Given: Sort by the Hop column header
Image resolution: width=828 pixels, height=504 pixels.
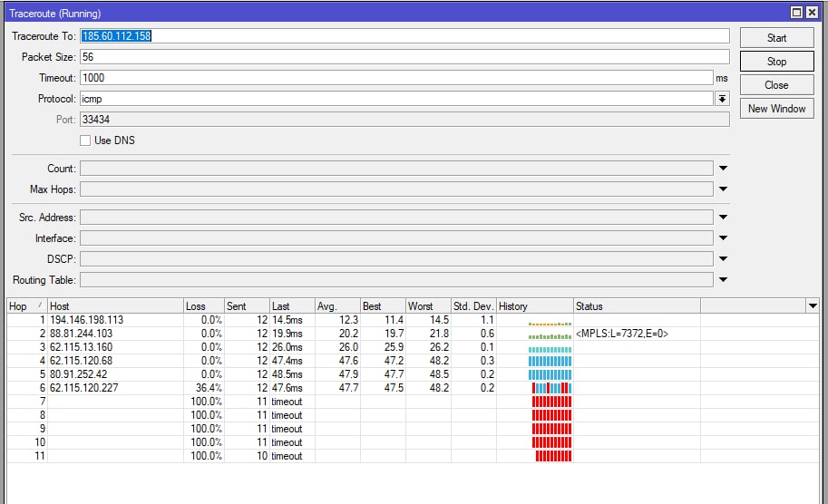Looking at the screenshot, I should 27,306.
